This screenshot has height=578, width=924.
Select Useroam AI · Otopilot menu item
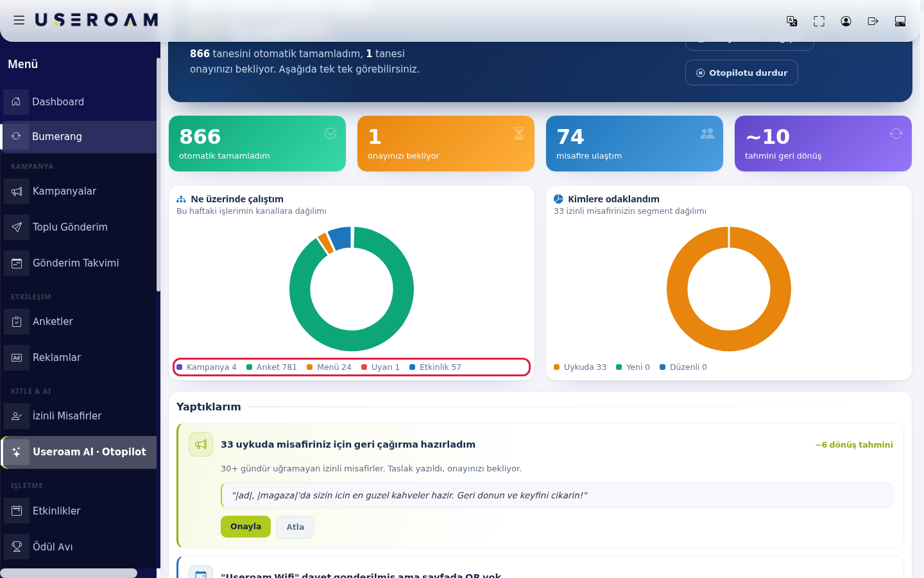tap(80, 452)
